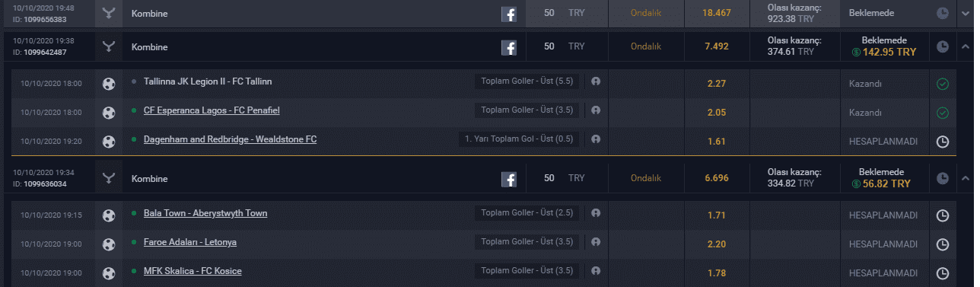Collapse the bet 1099642487 details chevron
Screen dimensions: 980x287
[965, 47]
